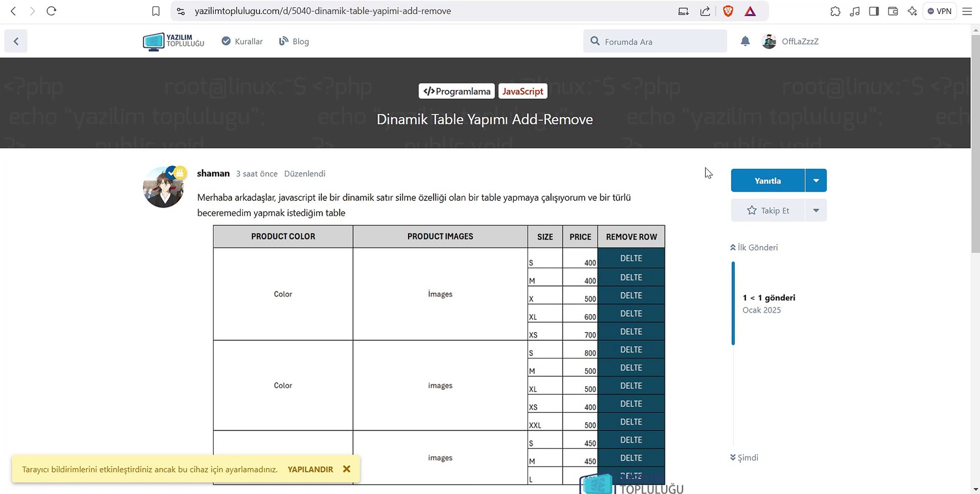Click the Forumda Ara search field
The image size is (980, 494).
(654, 41)
